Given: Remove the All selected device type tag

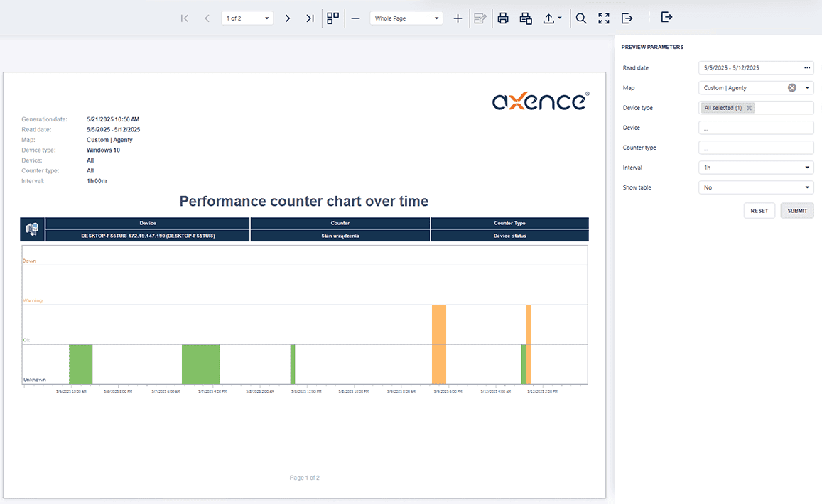Looking at the screenshot, I should click(x=749, y=108).
